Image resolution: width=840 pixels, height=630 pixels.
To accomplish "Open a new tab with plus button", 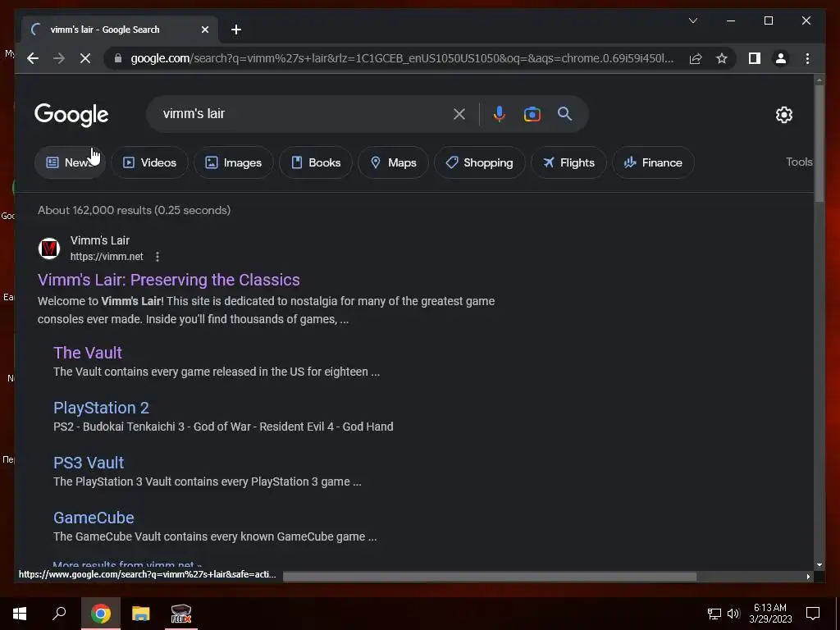I will [236, 30].
